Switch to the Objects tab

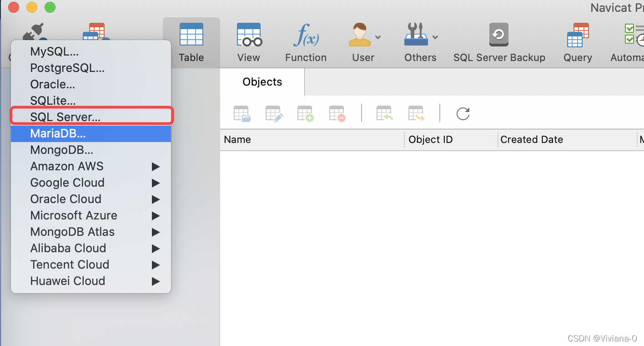[x=262, y=82]
